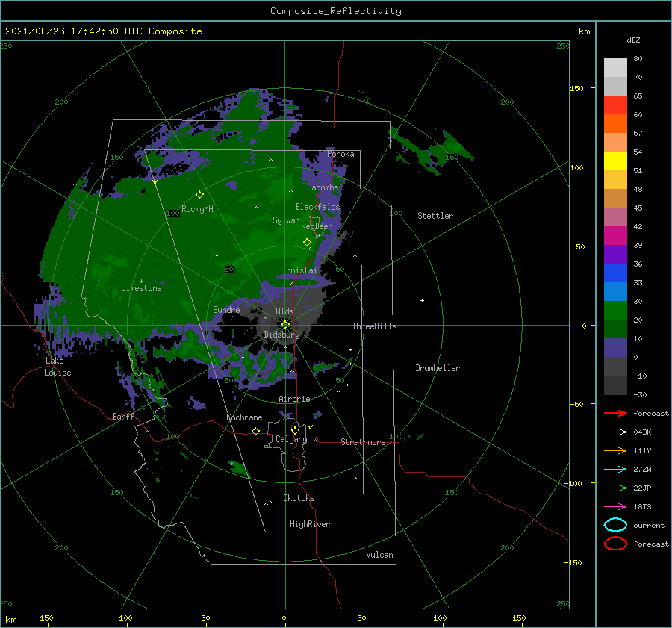Click the yellow diamond marker above Calgary
672x628 pixels.
coord(295,430)
